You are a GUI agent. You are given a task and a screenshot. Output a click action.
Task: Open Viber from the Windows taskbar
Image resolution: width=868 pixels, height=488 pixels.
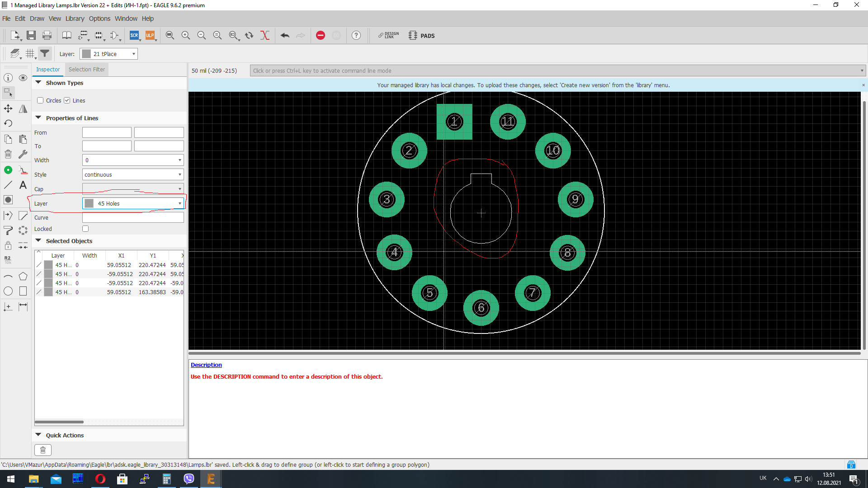pyautogui.click(x=189, y=479)
